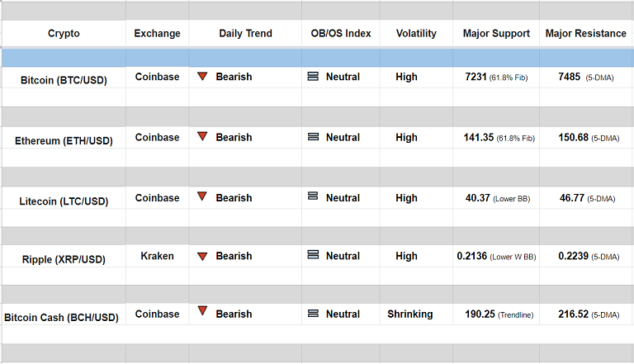The image size is (634, 364).
Task: Click the red bearish arrow for Ethereum
Action: point(202,136)
